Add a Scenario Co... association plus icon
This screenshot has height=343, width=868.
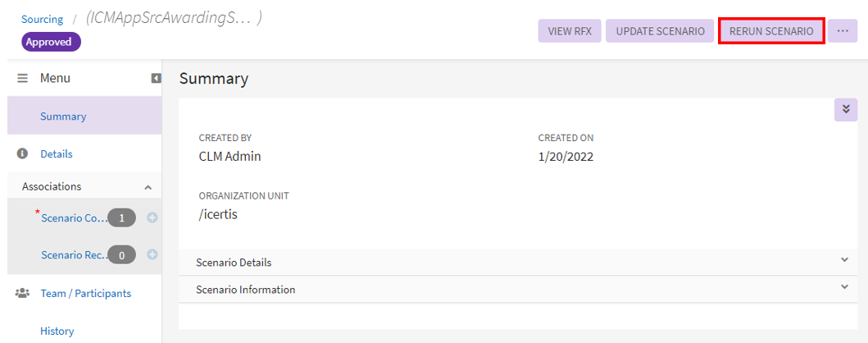(x=152, y=217)
